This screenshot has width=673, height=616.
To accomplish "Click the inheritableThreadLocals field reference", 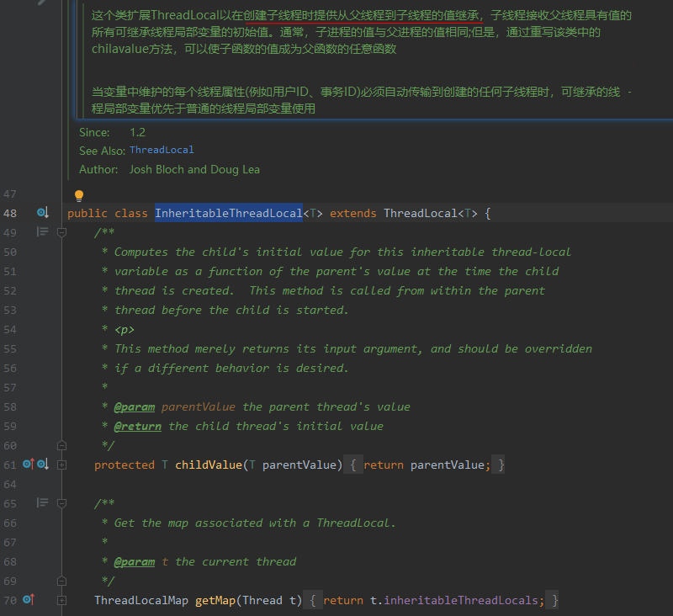I will coord(461,600).
